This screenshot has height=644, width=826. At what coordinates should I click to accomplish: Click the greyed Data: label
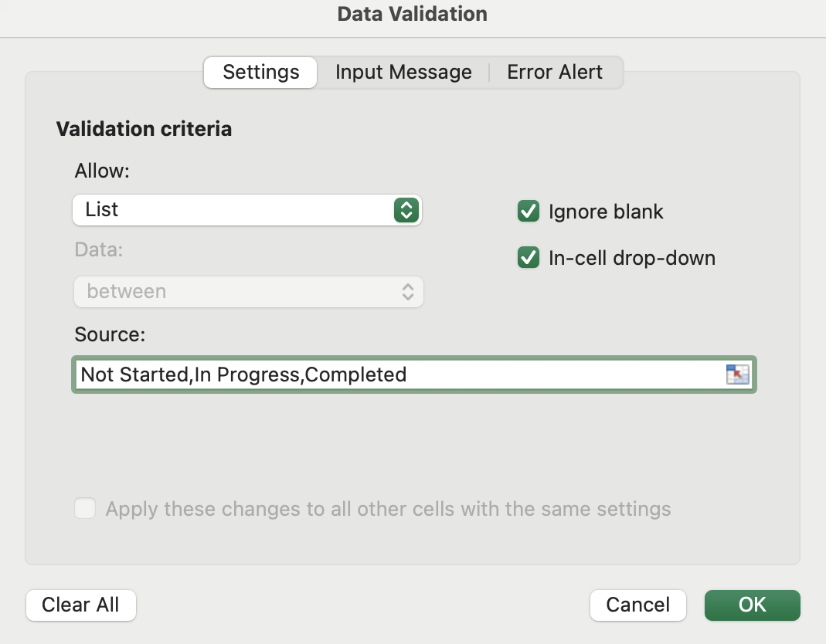pos(98,249)
